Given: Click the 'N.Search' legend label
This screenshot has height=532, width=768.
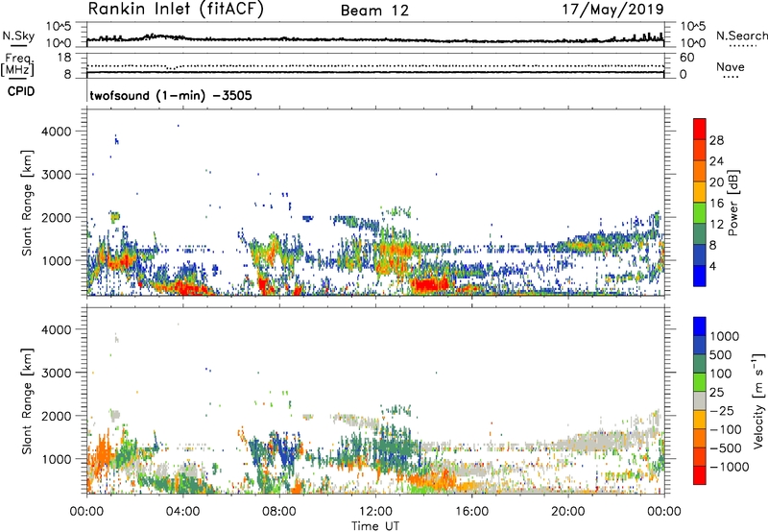Looking at the screenshot, I should click(x=741, y=36).
